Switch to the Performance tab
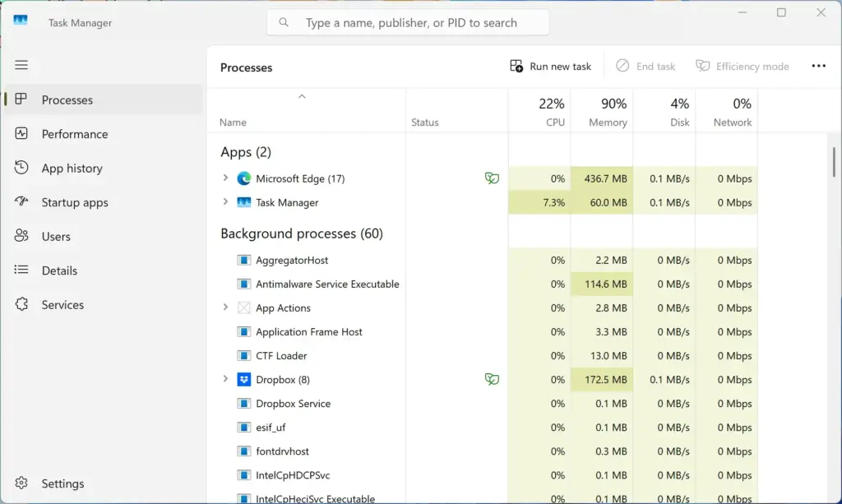This screenshot has width=842, height=504. pyautogui.click(x=103, y=134)
